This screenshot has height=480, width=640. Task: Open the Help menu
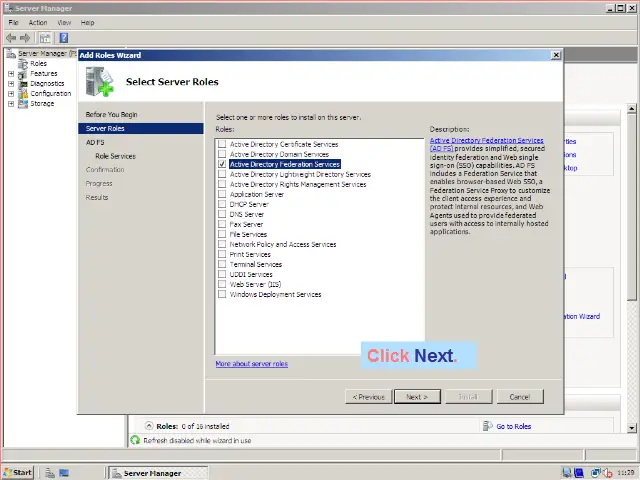pos(87,22)
